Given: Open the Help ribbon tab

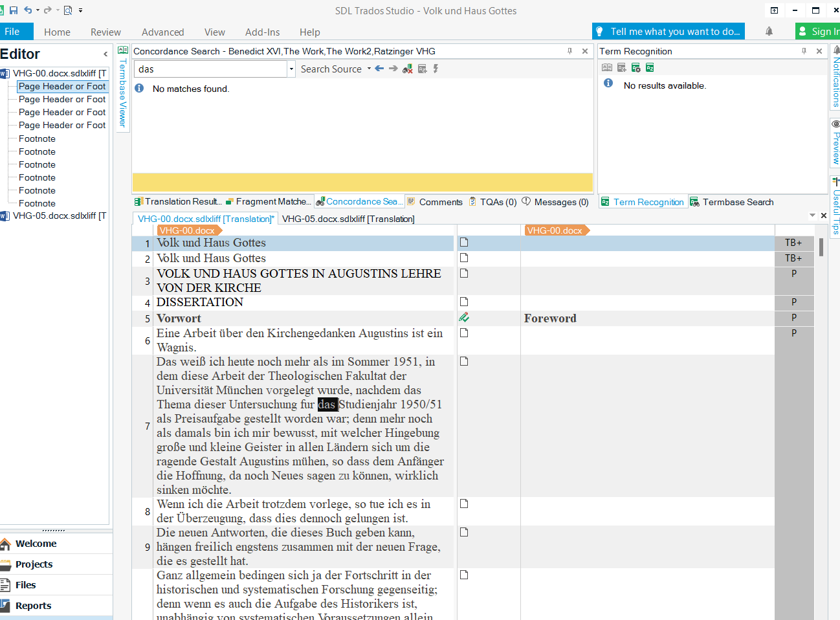Looking at the screenshot, I should 310,32.
